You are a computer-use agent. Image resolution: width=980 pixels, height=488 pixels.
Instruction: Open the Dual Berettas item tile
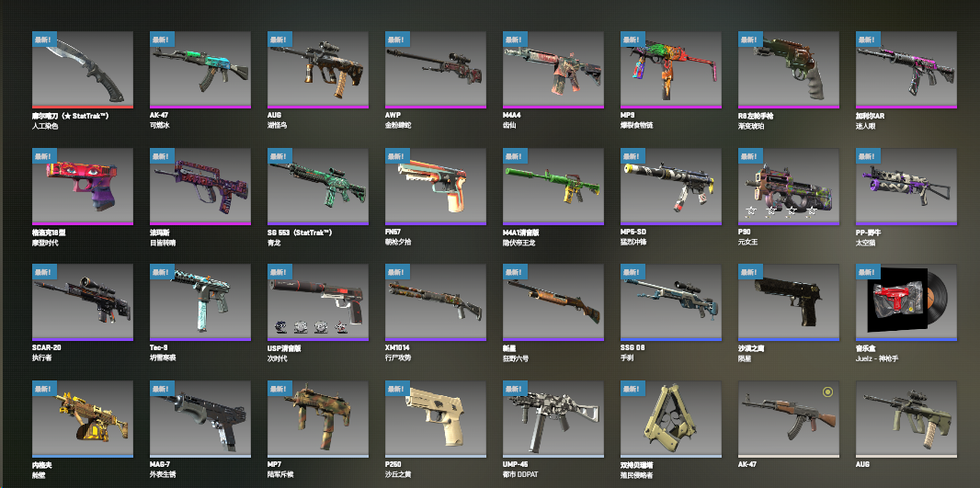tap(670, 419)
